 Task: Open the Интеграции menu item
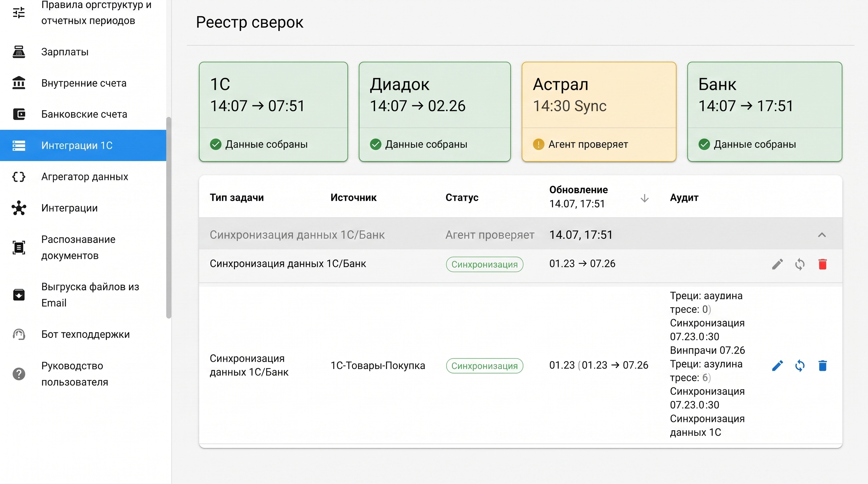[83, 208]
